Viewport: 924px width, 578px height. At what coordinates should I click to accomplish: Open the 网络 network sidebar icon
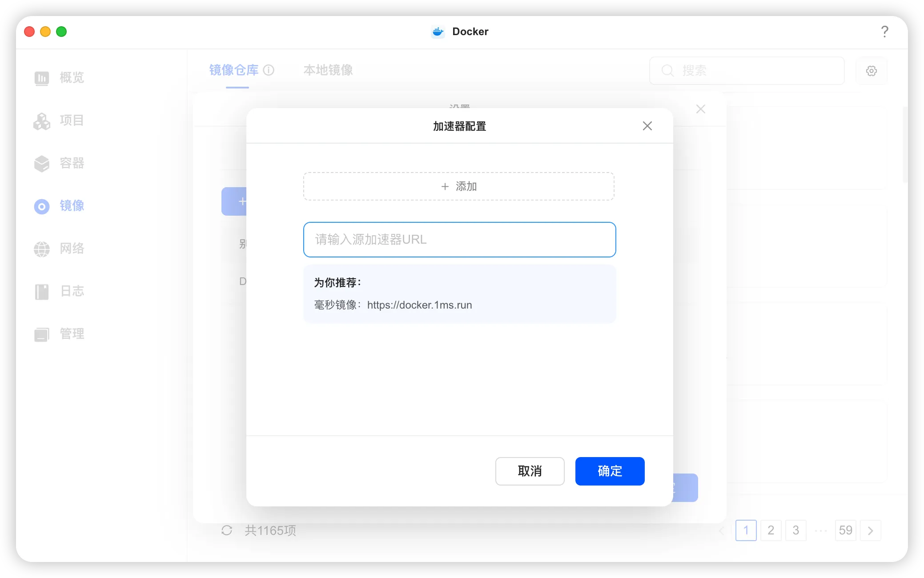(x=42, y=249)
